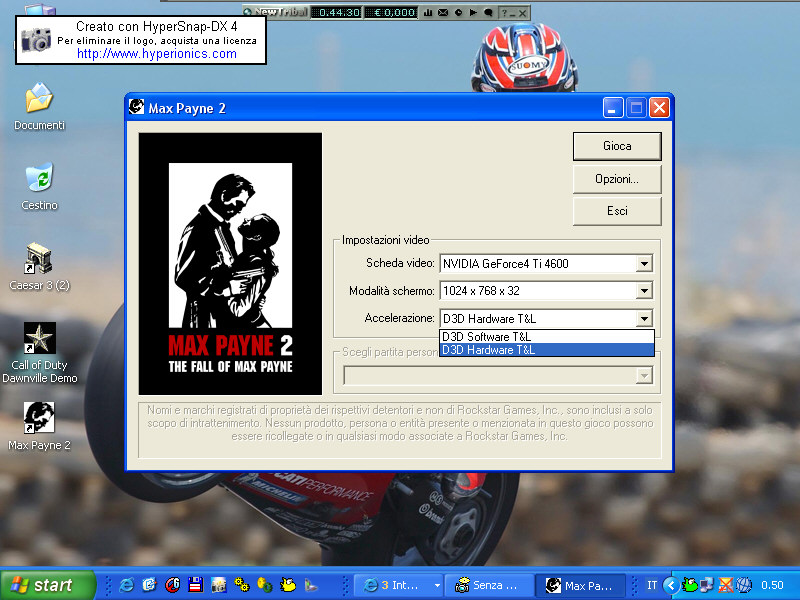Click the red crossed-out tray icon
Screen dimensions: 800x600
[x=726, y=585]
